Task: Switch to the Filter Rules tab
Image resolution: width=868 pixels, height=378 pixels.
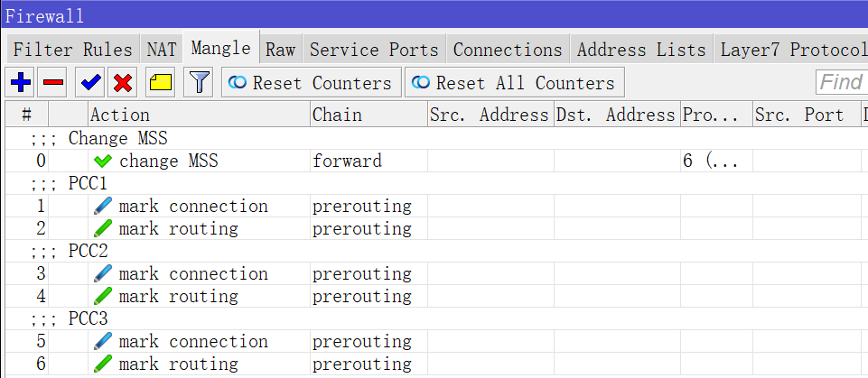Action: tap(72, 50)
